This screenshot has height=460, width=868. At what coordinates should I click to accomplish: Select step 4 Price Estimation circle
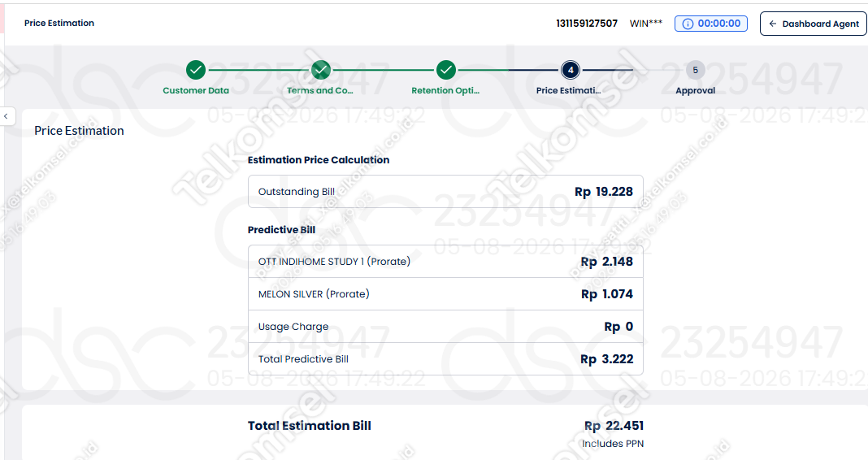click(x=571, y=71)
